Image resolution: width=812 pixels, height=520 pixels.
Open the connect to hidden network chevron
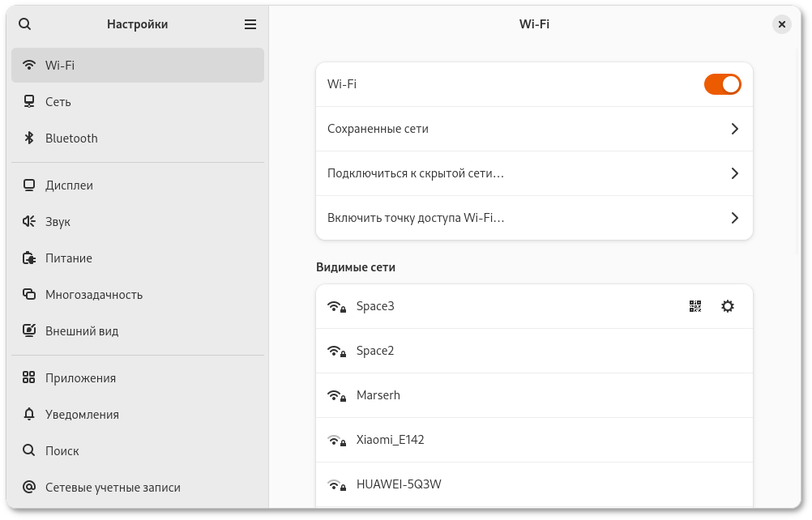[x=734, y=173]
